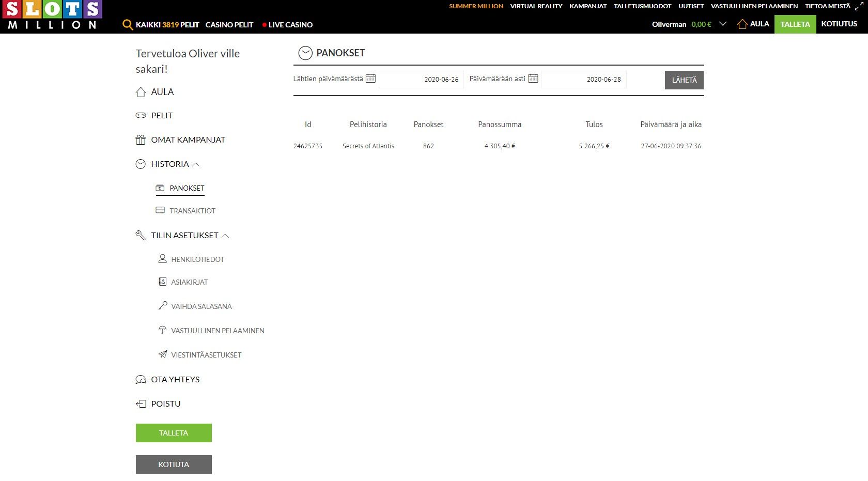Viewport: 868px width, 481px height.
Task: Open the HENKILÖTIEDOT link
Action: click(x=197, y=259)
